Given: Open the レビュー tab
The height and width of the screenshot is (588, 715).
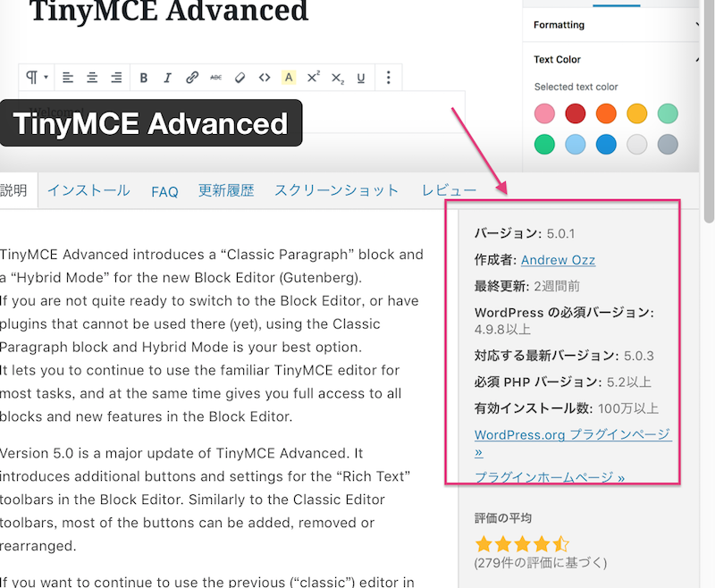Looking at the screenshot, I should click(450, 190).
